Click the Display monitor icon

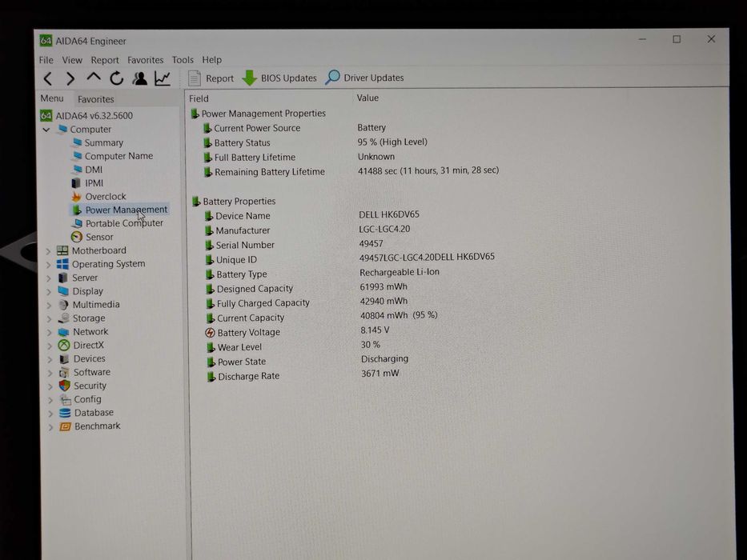(63, 291)
